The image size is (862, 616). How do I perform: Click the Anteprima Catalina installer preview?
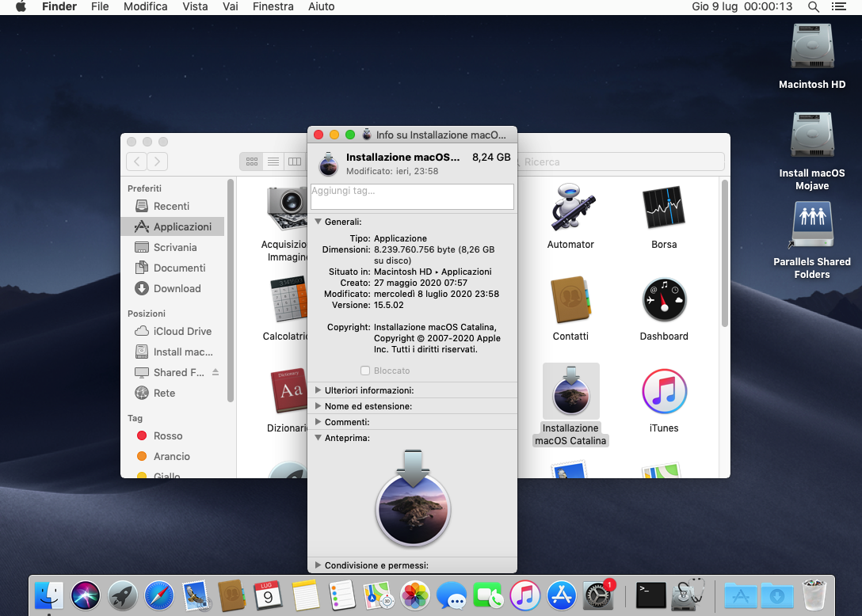(413, 499)
